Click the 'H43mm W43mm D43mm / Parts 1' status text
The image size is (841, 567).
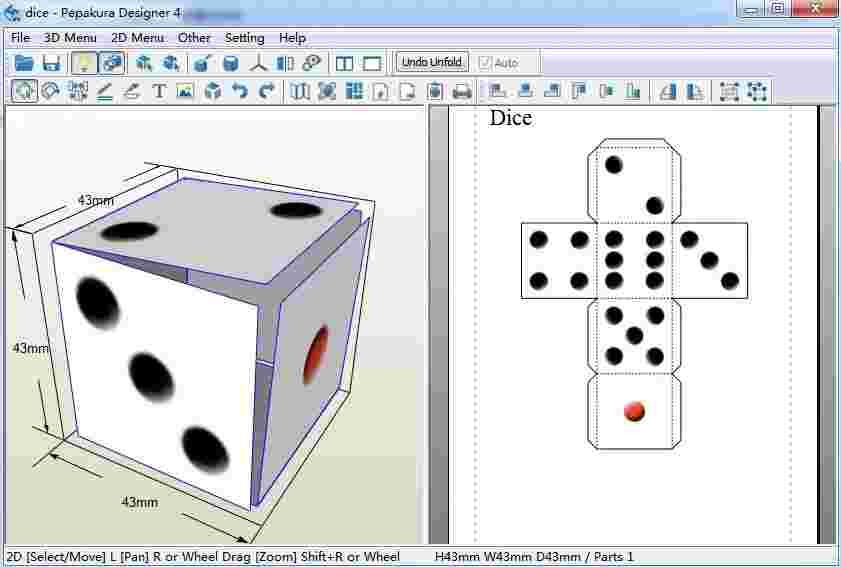pos(534,557)
